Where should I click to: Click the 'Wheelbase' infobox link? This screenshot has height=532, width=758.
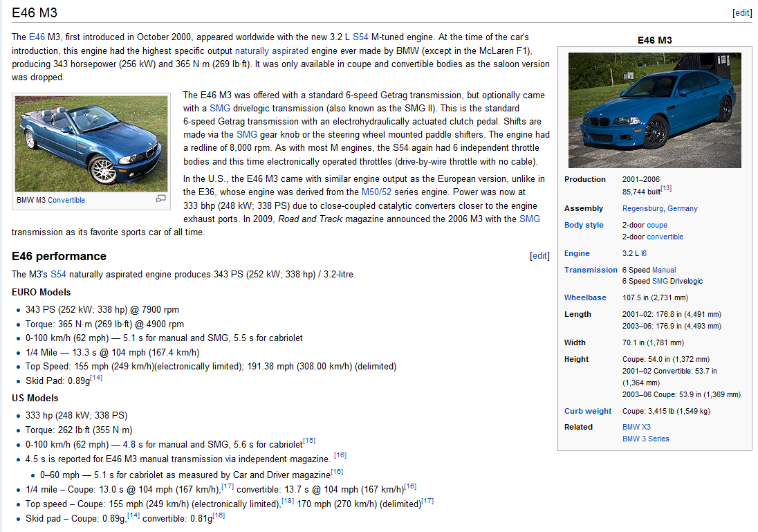pos(585,297)
